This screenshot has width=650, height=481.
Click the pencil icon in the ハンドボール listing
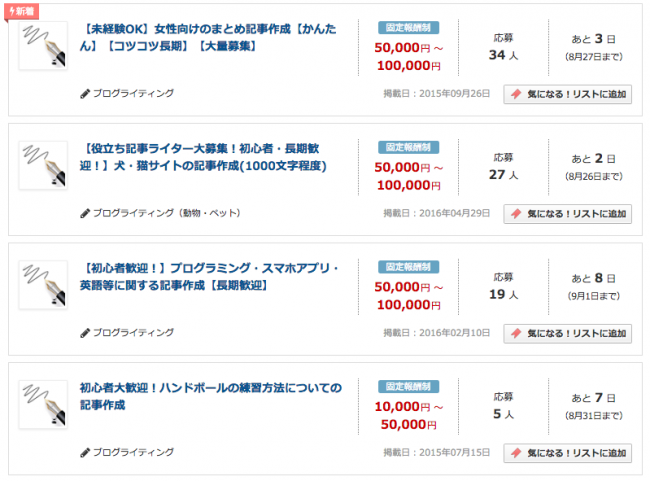85,452
